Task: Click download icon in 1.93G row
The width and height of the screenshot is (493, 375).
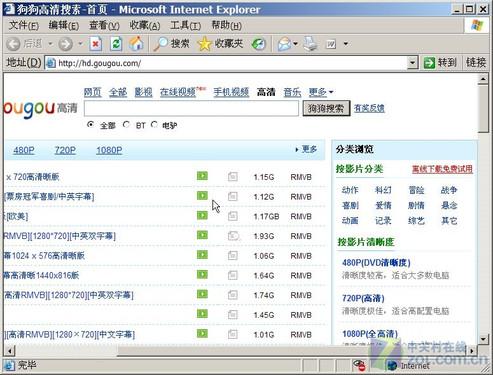Action: click(x=233, y=236)
